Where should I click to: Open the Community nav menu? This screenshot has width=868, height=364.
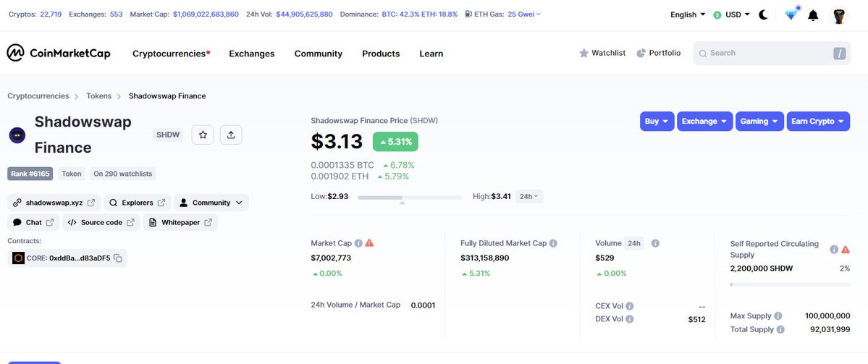point(319,54)
